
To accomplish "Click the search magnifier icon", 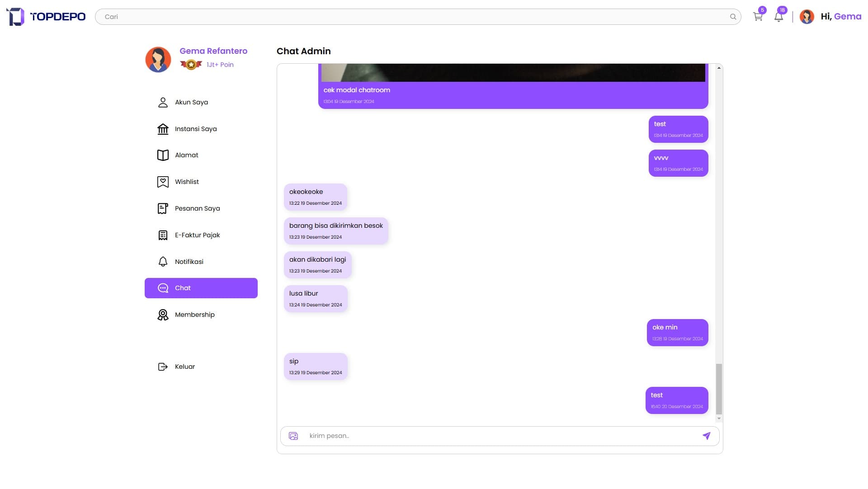I will [733, 17].
